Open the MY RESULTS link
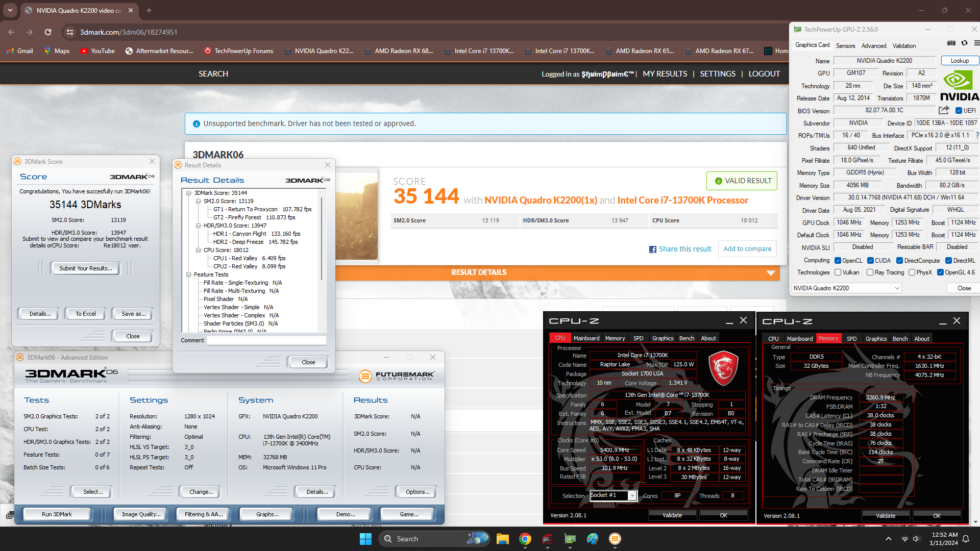This screenshot has height=551, width=980. [665, 74]
